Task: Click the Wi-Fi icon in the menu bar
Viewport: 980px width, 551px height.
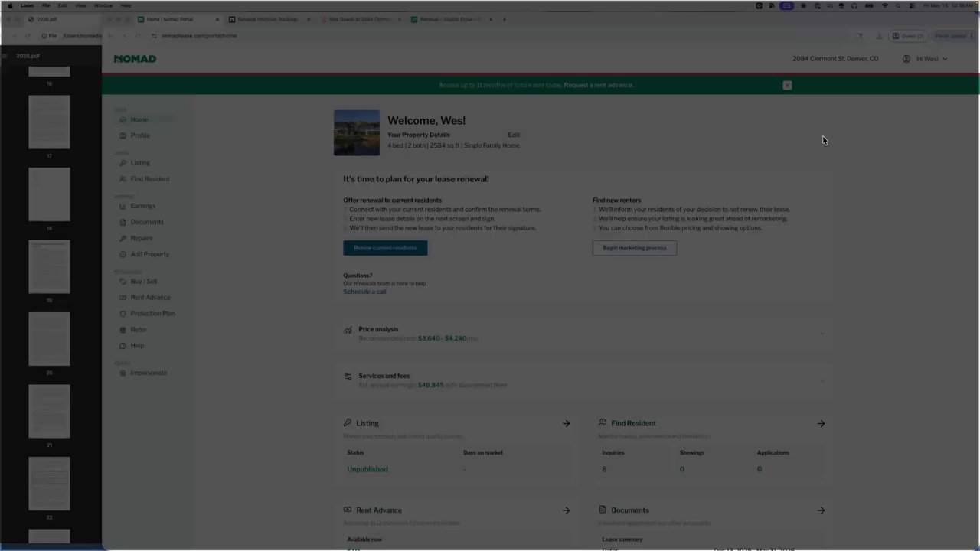Action: (x=885, y=5)
